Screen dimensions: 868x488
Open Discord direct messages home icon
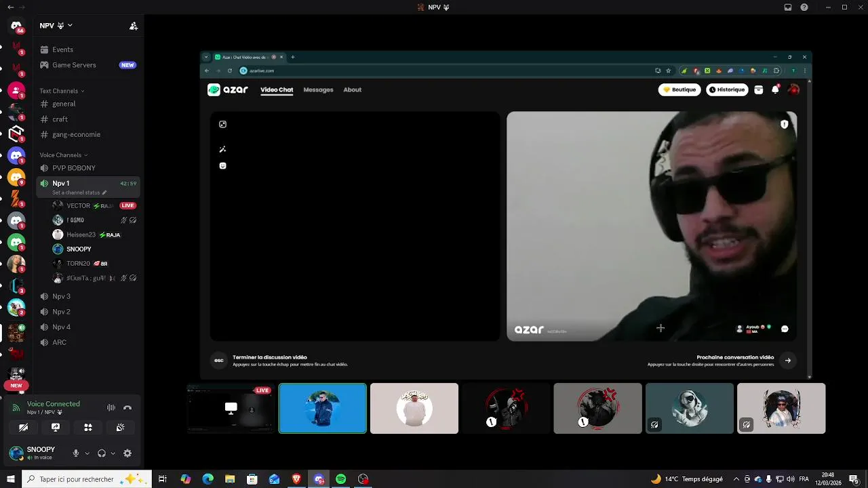pyautogui.click(x=16, y=26)
